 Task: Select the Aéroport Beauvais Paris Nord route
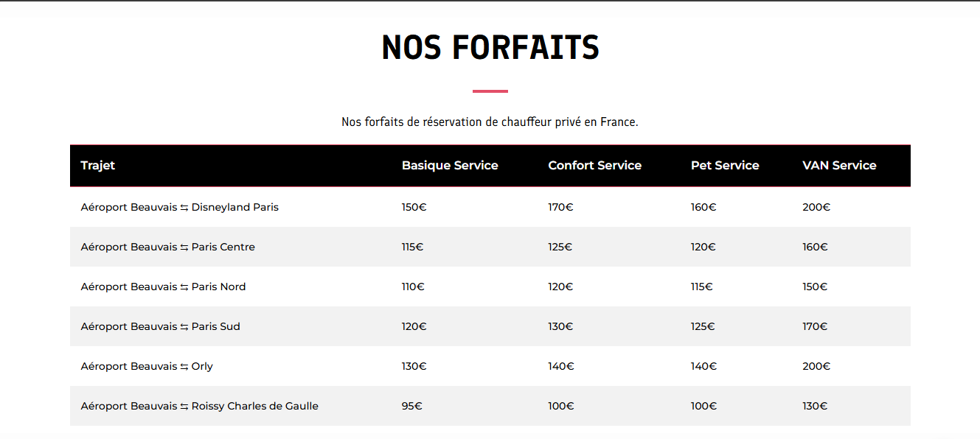click(164, 287)
